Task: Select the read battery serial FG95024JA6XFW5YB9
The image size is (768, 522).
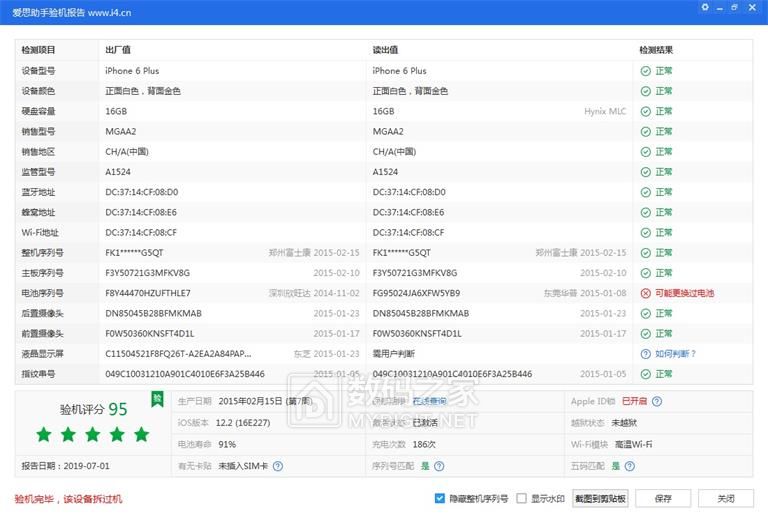Action: 416,293
